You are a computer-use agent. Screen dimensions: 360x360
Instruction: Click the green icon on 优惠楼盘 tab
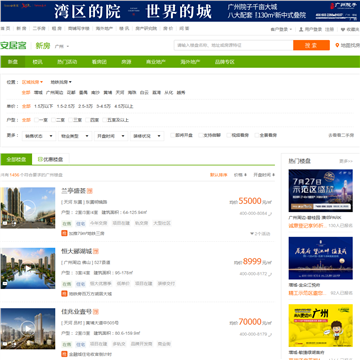click(40, 159)
